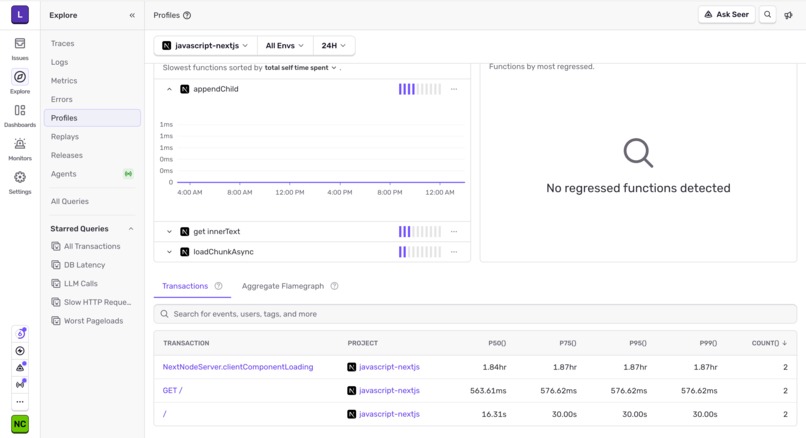Open the Issues section in sidebar
806x438 pixels.
(x=20, y=48)
